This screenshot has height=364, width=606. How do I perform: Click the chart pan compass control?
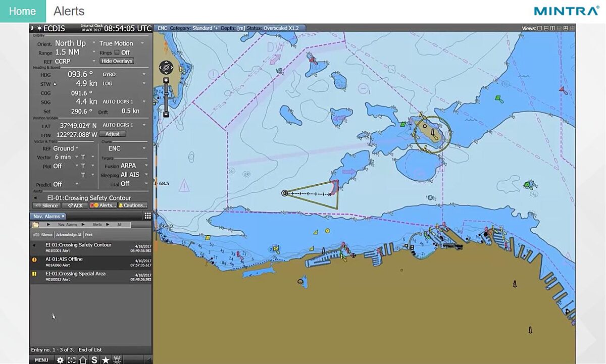(166, 67)
